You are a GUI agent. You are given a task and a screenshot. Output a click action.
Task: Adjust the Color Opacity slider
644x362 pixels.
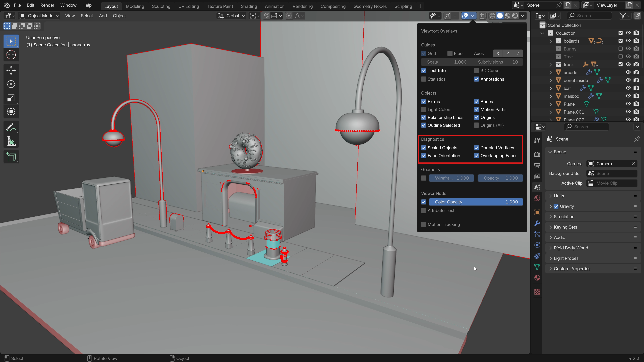click(476, 202)
